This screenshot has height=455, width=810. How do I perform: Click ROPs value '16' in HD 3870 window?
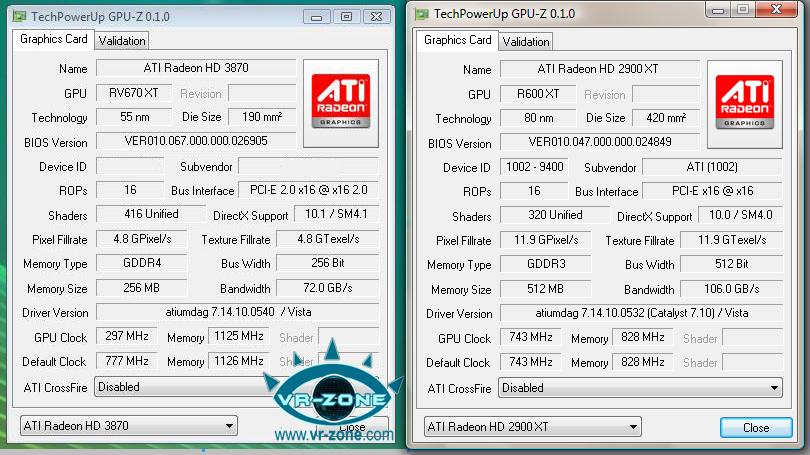(130, 190)
